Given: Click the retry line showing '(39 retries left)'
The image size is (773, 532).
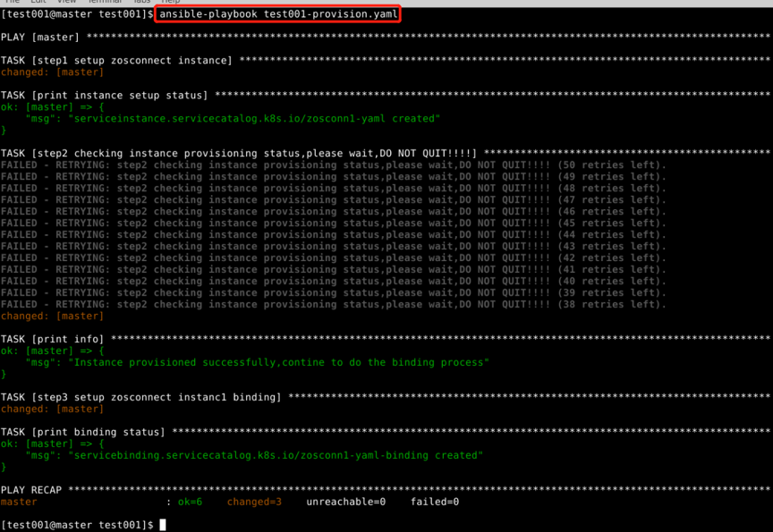Looking at the screenshot, I should coord(333,292).
